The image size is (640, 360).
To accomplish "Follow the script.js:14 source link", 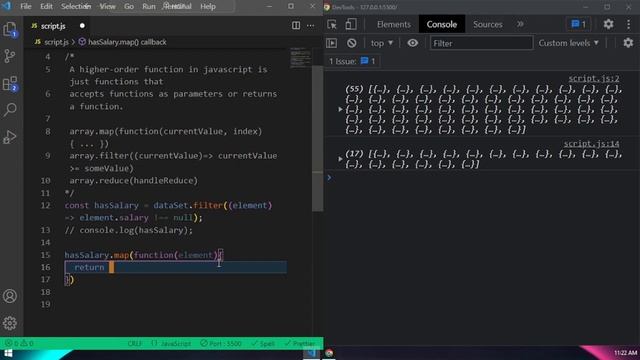I will click(591, 144).
